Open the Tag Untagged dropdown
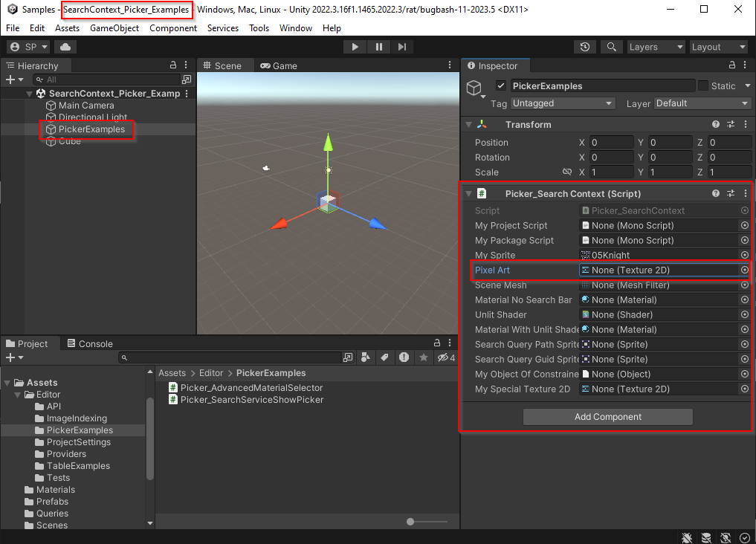The width and height of the screenshot is (756, 544). pyautogui.click(x=562, y=103)
